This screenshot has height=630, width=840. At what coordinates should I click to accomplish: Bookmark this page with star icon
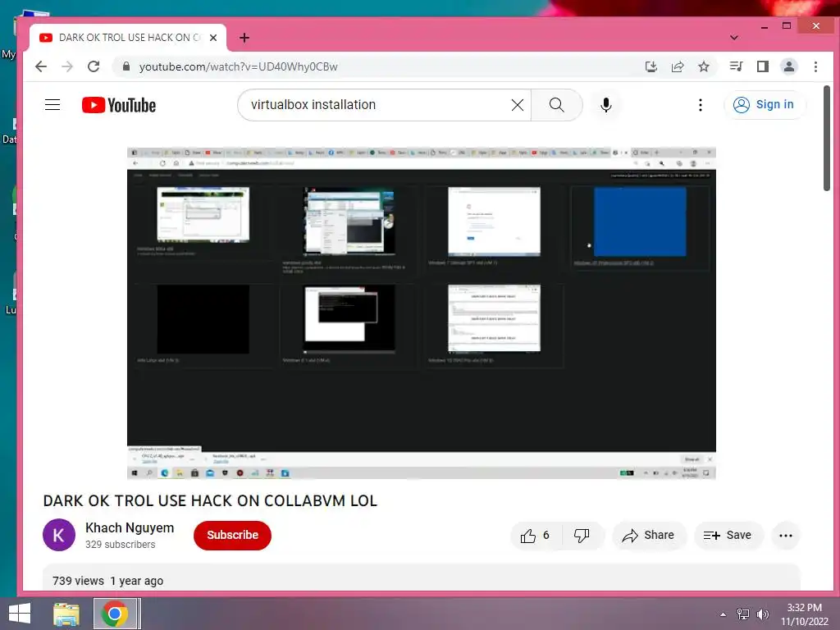704,66
